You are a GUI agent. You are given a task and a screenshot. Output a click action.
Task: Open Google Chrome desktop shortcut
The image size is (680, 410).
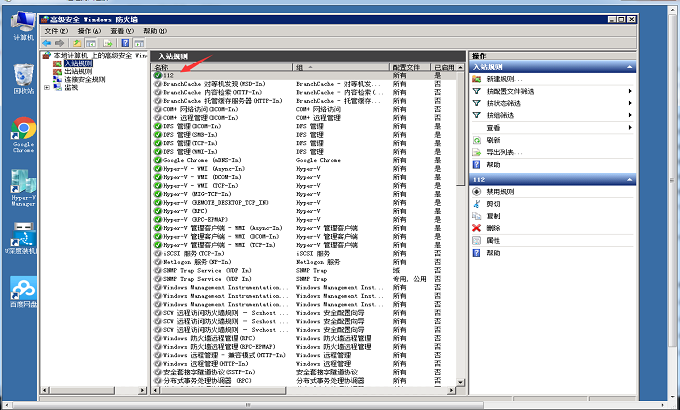pos(23,133)
